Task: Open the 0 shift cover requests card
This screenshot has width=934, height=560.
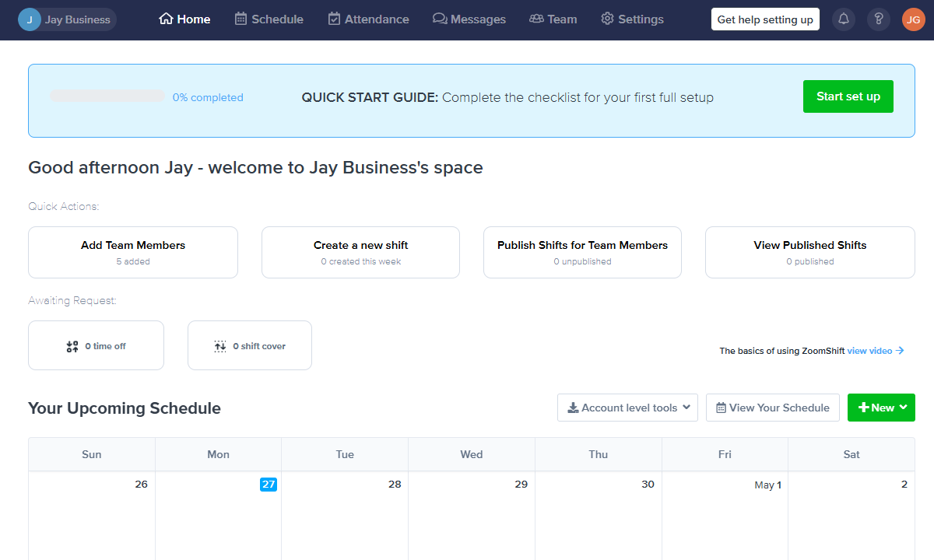Action: pyautogui.click(x=250, y=345)
